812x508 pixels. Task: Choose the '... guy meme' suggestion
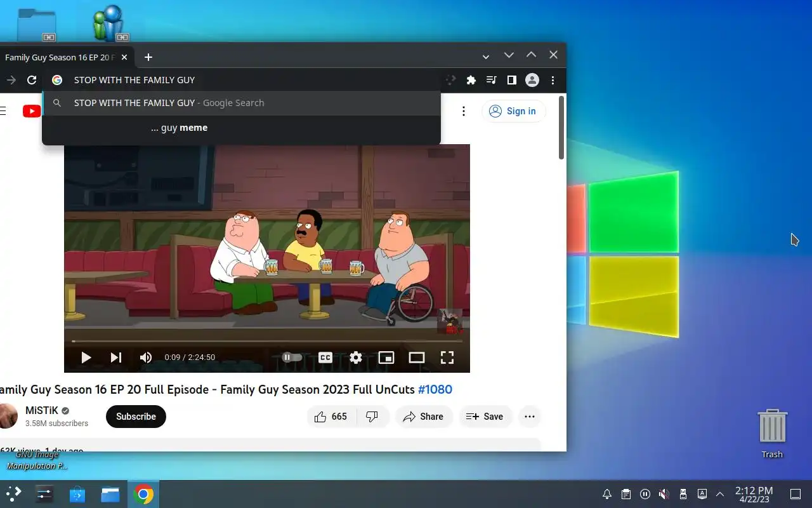(241, 128)
